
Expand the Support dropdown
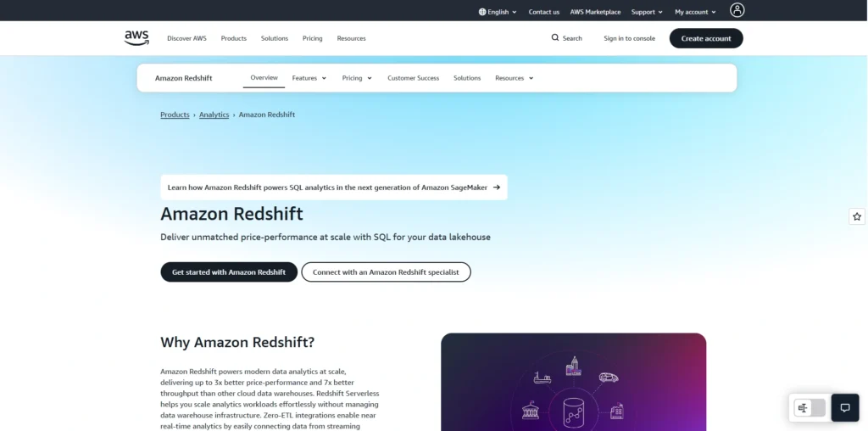coord(647,12)
